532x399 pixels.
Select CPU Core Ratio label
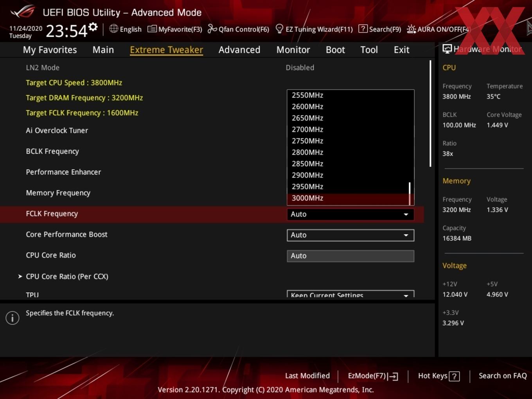[51, 255]
